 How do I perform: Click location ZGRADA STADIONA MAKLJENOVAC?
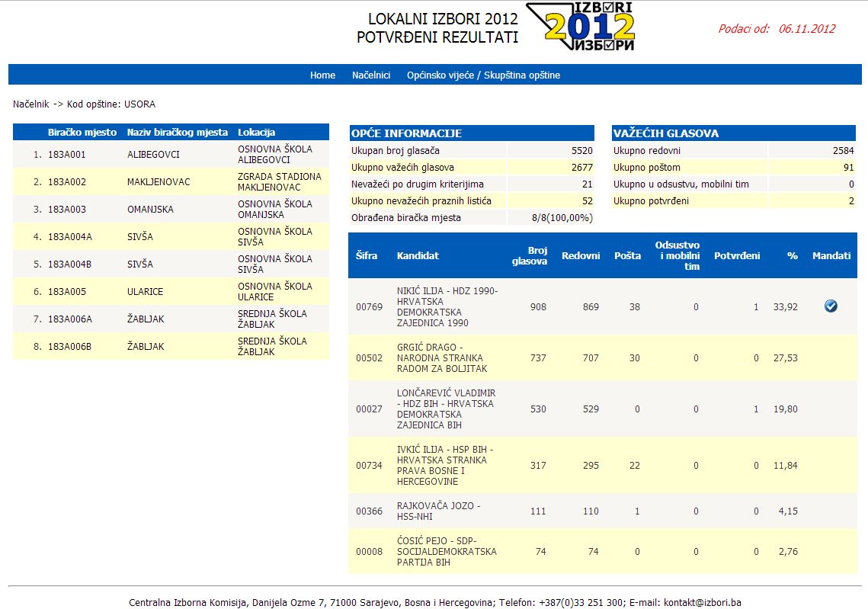(280, 181)
